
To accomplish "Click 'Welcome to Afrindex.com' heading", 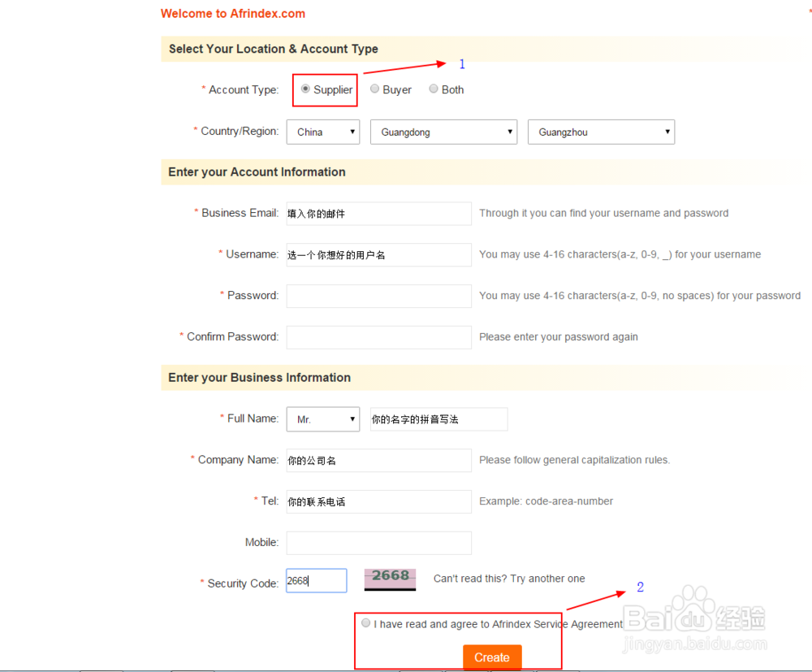I will tap(232, 14).
